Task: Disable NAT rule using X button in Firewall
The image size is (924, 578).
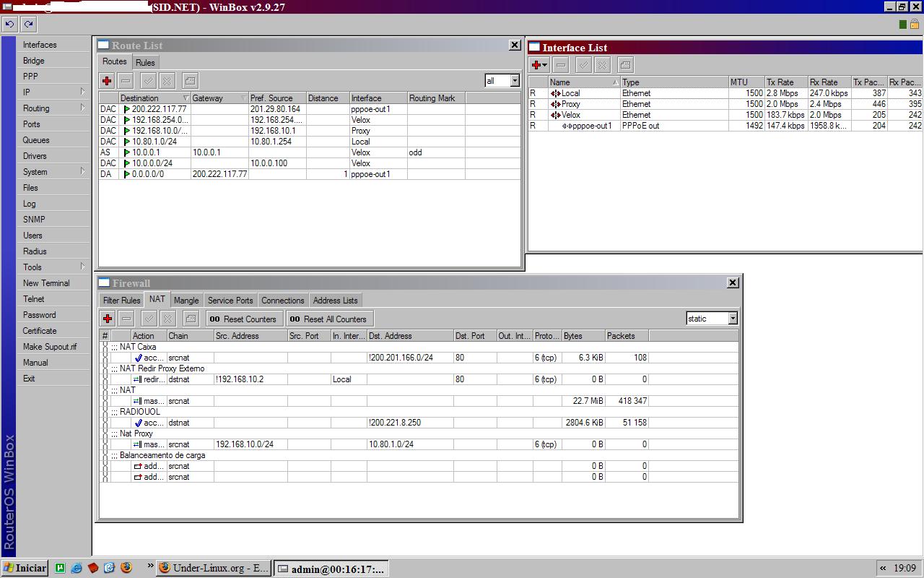Action: (x=168, y=319)
